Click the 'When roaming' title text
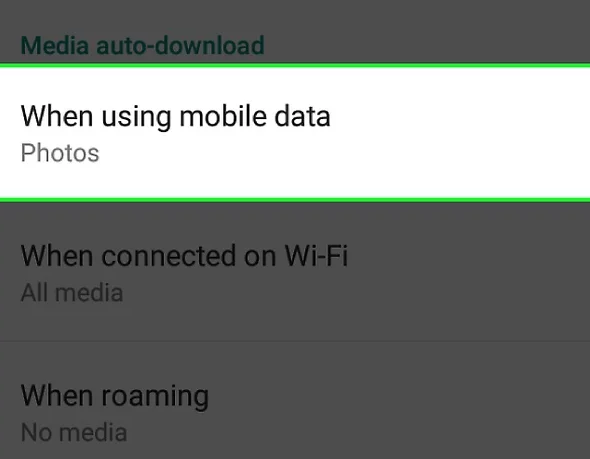Viewport: 590px width, 459px height. [x=115, y=397]
